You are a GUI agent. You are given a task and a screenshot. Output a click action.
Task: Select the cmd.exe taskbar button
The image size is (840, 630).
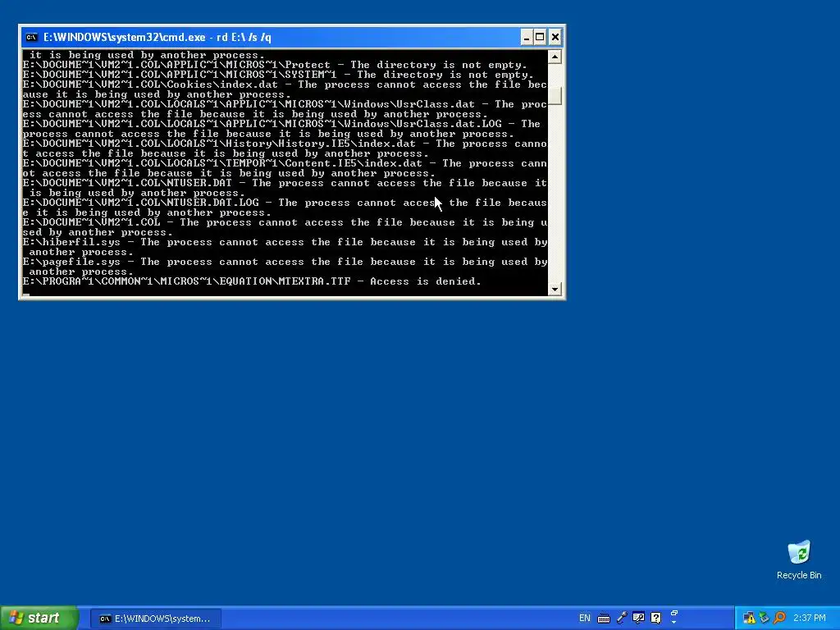(x=155, y=619)
